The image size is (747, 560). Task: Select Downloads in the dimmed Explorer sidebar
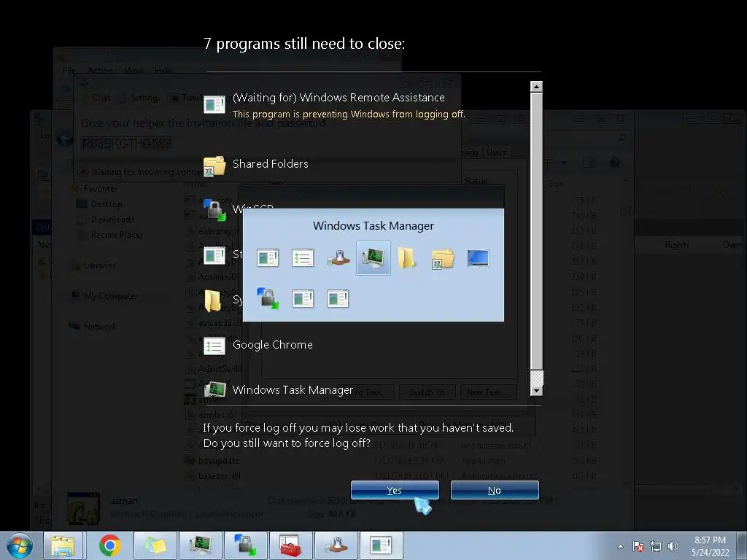(107, 219)
